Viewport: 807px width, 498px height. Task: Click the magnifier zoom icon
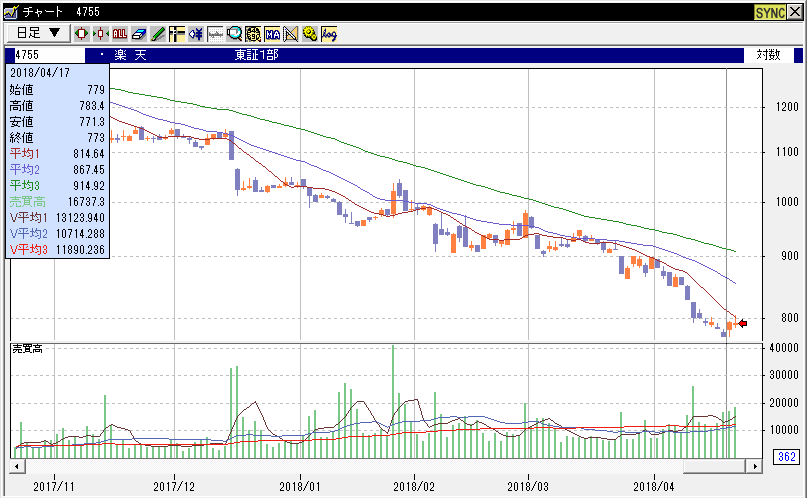(233, 33)
